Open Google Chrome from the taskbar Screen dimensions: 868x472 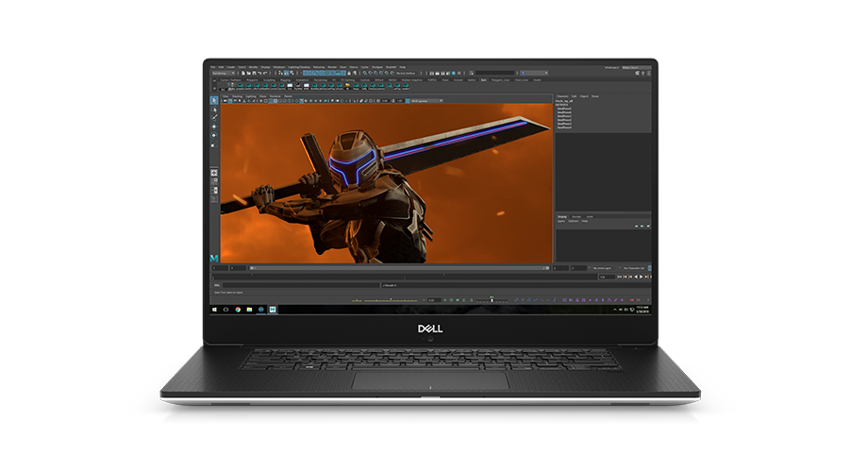(x=238, y=310)
